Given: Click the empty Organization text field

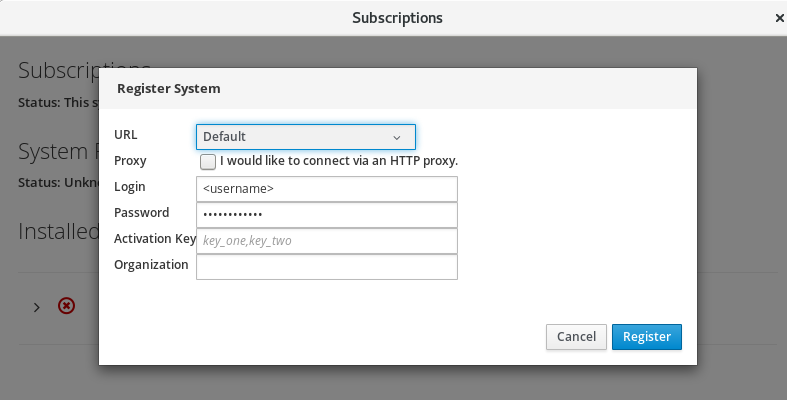Looking at the screenshot, I should pyautogui.click(x=327, y=267).
